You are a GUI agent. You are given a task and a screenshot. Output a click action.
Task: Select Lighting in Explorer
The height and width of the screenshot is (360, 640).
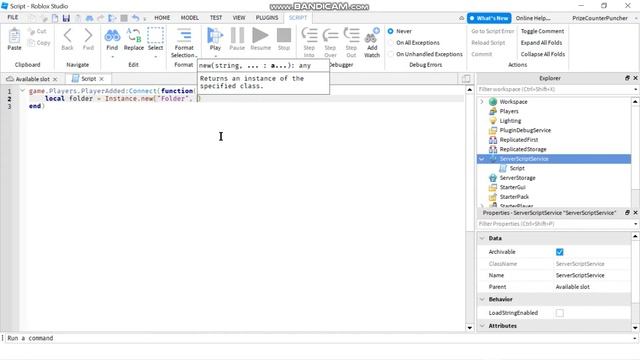510,121
